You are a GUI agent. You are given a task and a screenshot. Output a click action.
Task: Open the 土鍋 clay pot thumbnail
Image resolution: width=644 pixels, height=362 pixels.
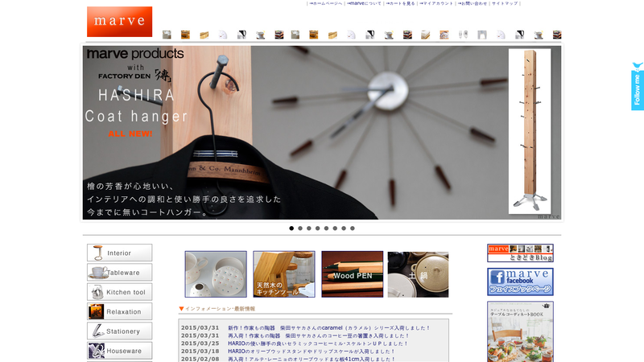click(x=418, y=274)
